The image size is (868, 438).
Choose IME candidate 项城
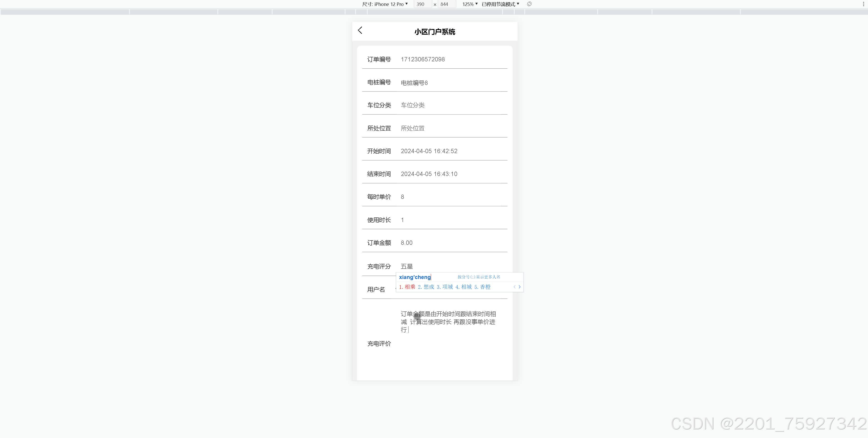(445, 287)
